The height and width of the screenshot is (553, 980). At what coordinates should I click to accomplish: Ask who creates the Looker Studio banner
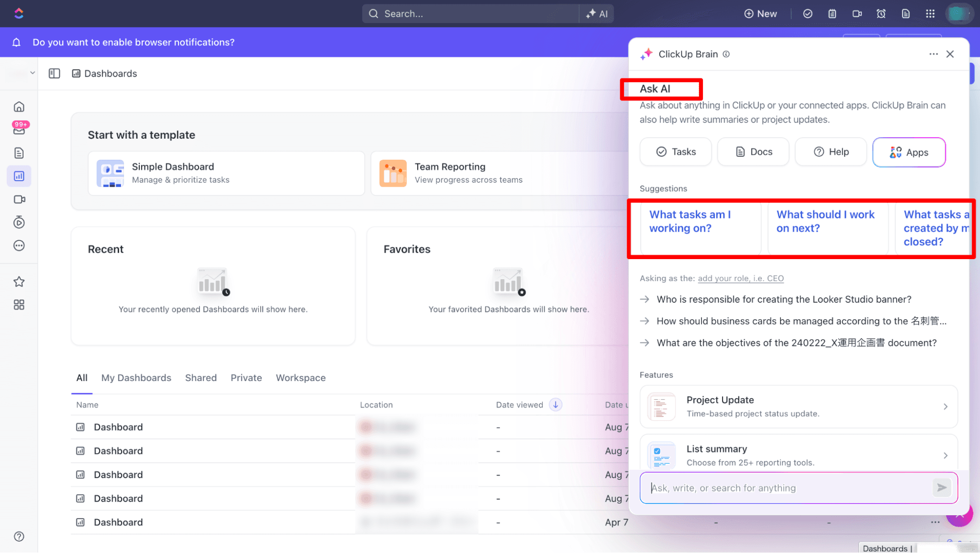pos(784,299)
